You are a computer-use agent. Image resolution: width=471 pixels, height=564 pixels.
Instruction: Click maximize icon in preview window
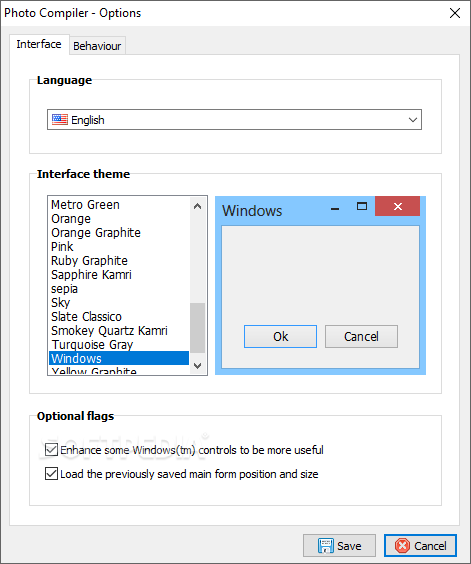pyautogui.click(x=362, y=206)
